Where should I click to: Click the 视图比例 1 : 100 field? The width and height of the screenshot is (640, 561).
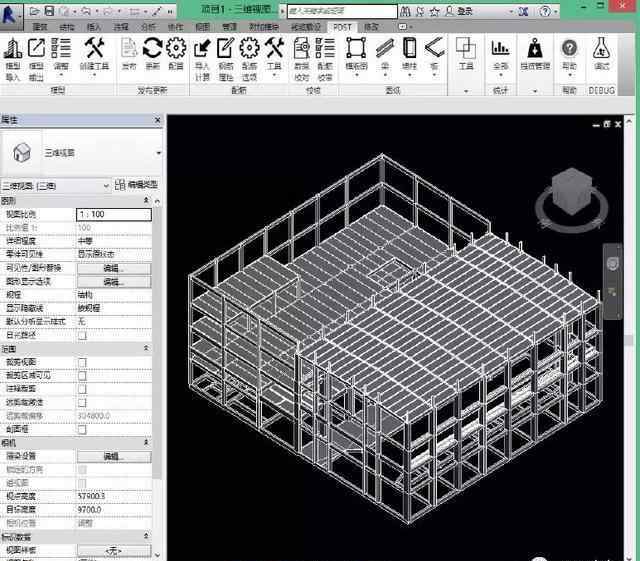(114, 214)
